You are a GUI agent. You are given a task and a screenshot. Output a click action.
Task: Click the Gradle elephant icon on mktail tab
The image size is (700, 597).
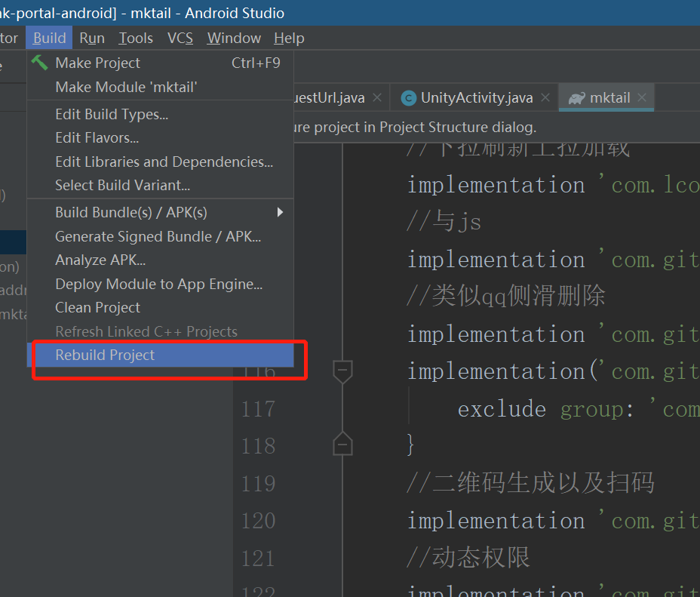576,98
